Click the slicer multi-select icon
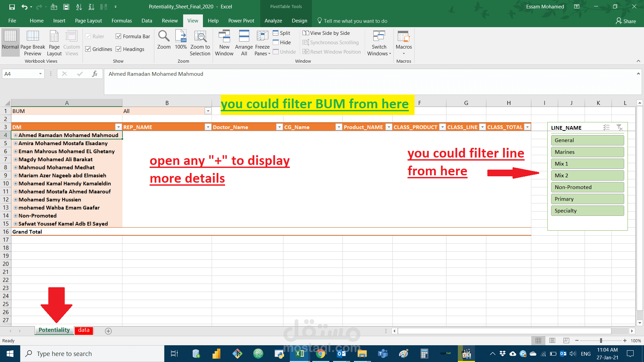 606,127
